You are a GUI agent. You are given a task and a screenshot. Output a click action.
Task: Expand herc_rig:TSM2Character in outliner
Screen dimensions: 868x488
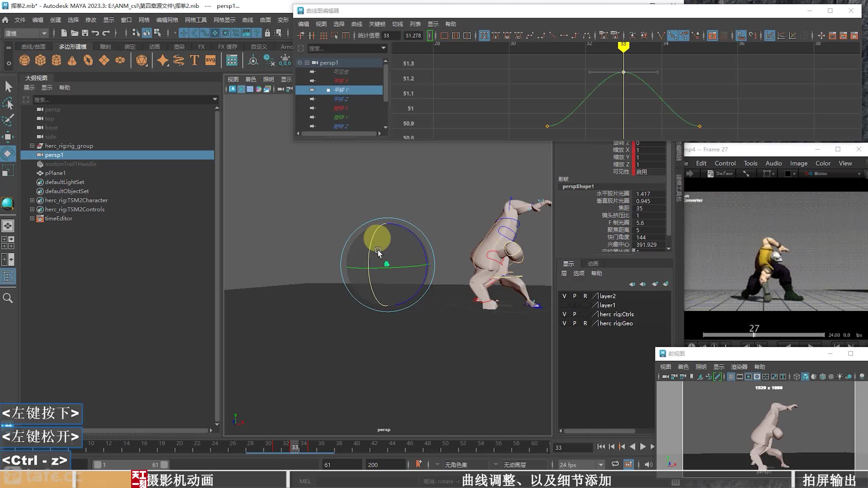(32, 200)
